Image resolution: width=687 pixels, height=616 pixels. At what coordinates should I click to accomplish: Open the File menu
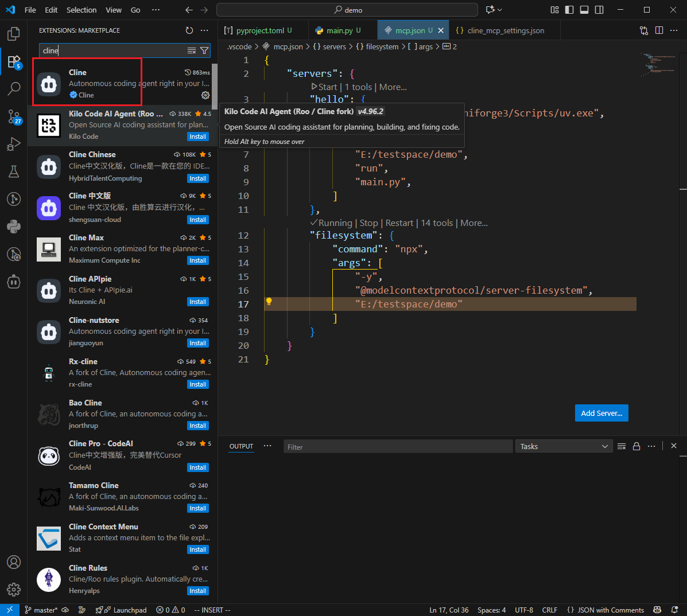pyautogui.click(x=30, y=10)
